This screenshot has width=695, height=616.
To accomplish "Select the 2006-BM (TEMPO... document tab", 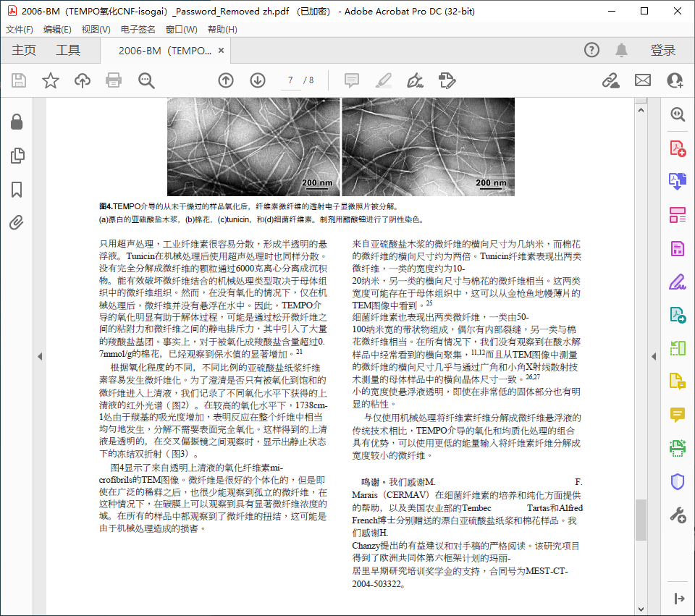I will 165,51.
